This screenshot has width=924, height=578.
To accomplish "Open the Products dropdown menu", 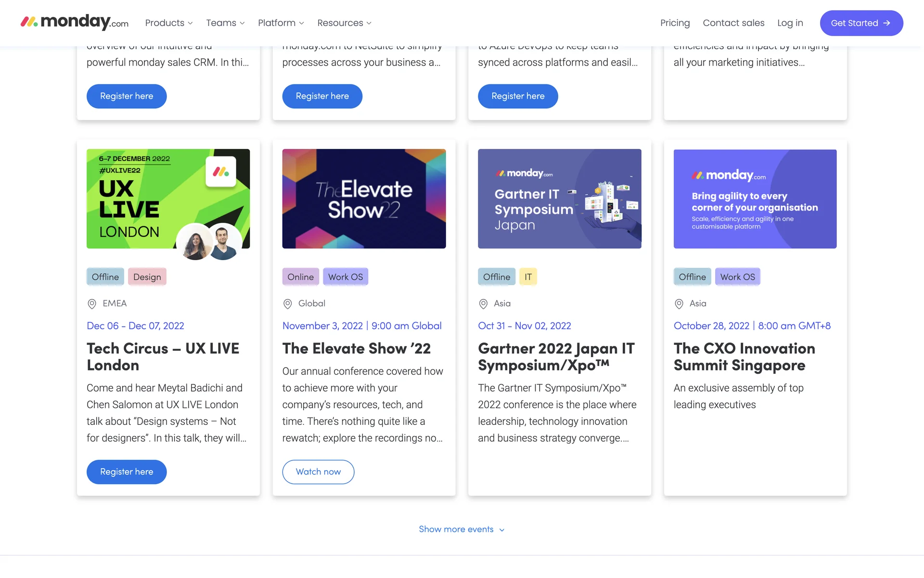I will [x=169, y=23].
